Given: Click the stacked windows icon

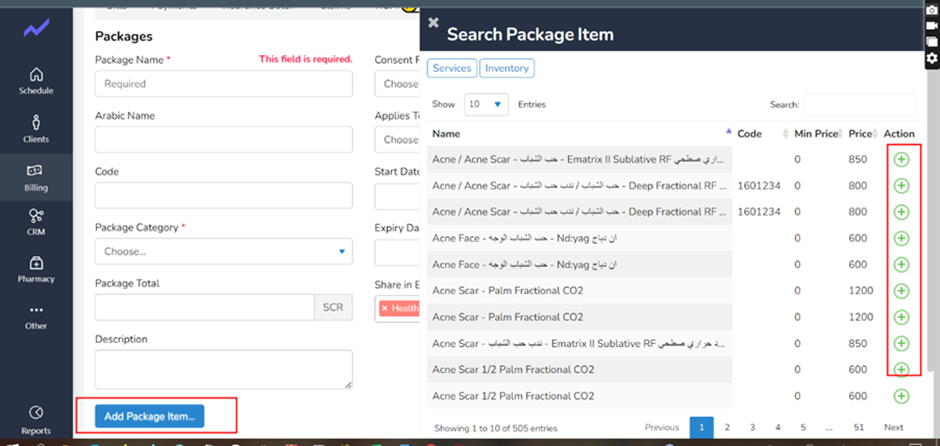Looking at the screenshot, I should [932, 41].
